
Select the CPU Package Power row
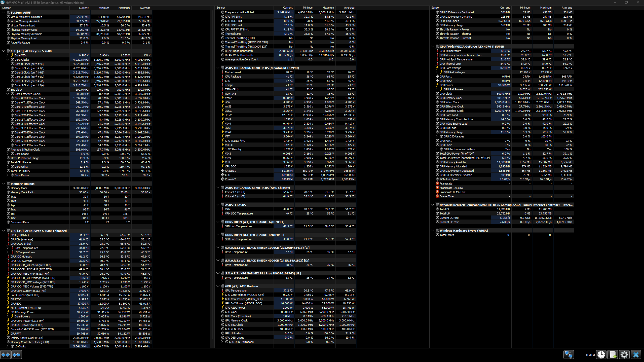[x=23, y=312]
